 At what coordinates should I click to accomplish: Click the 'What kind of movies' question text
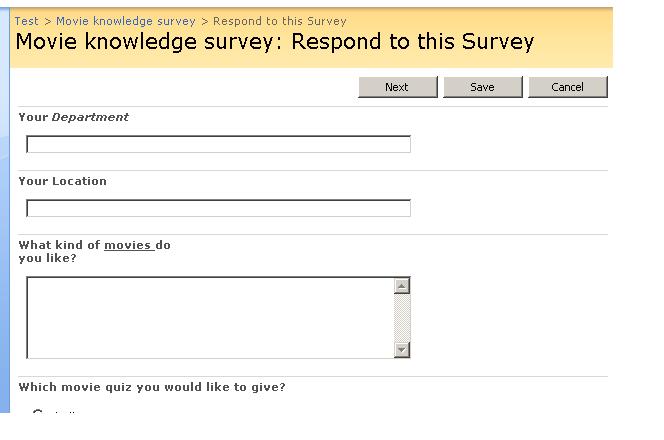94,252
